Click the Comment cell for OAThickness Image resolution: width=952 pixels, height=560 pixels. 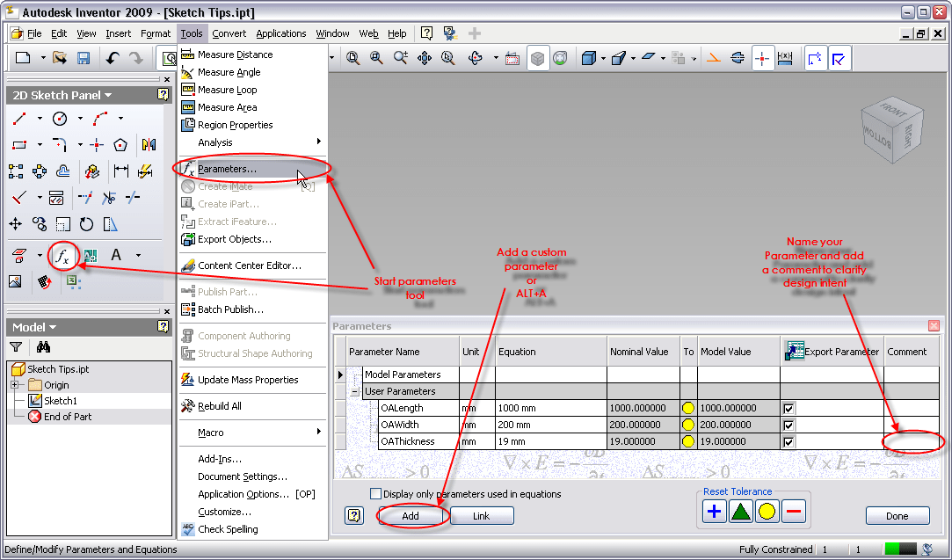pos(911,441)
